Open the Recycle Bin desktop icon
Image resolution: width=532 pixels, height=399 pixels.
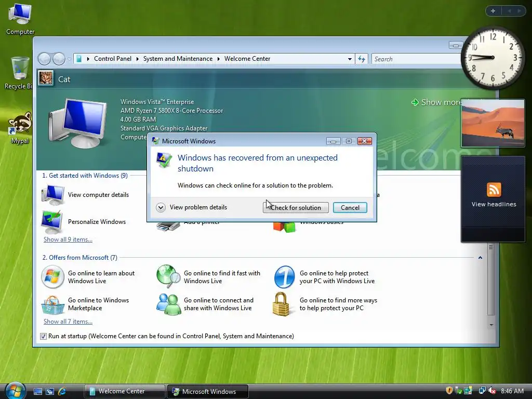coord(19,73)
